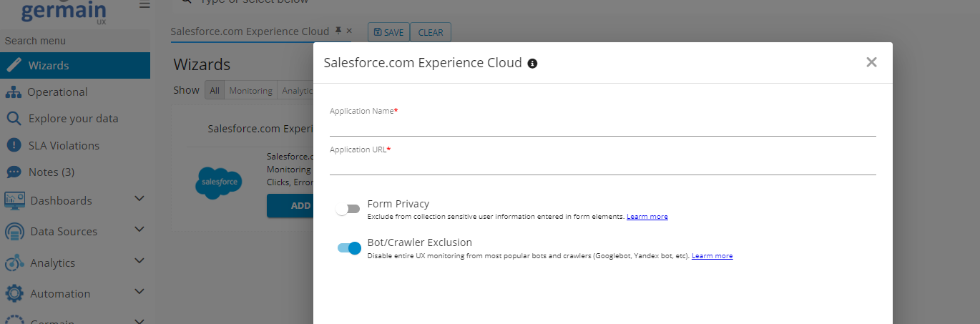This screenshot has height=324, width=980.
Task: Select the Wizards menu item
Action: 49,66
